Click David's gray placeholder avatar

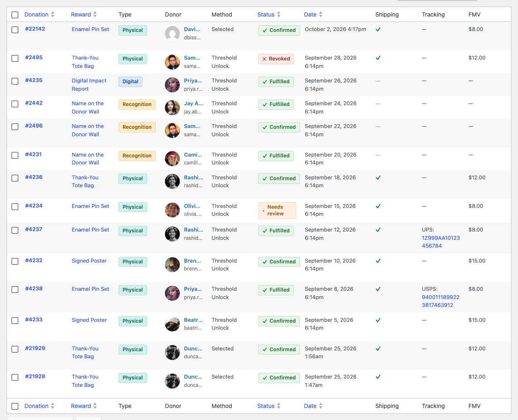(172, 34)
